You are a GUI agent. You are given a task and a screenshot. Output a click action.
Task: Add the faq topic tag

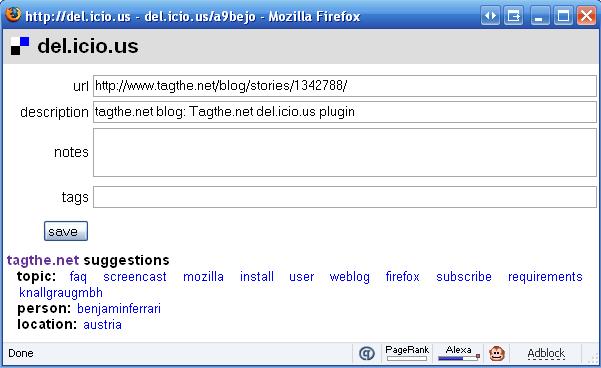[x=78, y=277]
